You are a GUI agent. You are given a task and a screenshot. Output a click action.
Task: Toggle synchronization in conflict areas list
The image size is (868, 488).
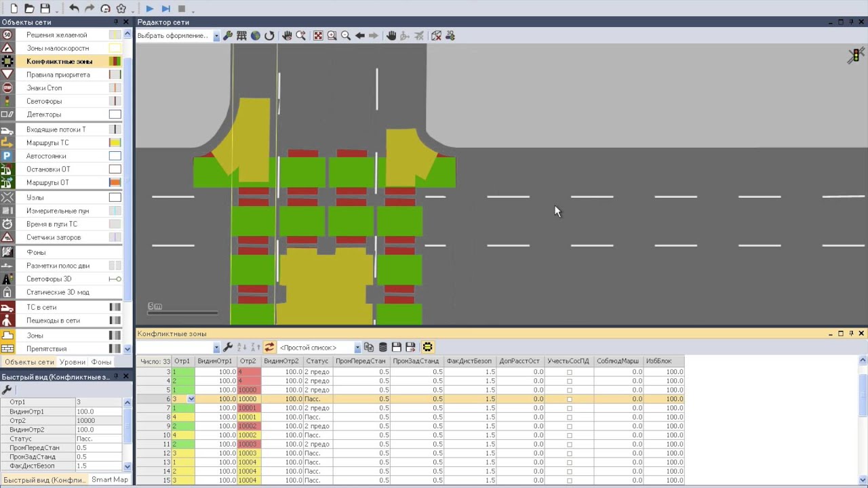coord(270,348)
